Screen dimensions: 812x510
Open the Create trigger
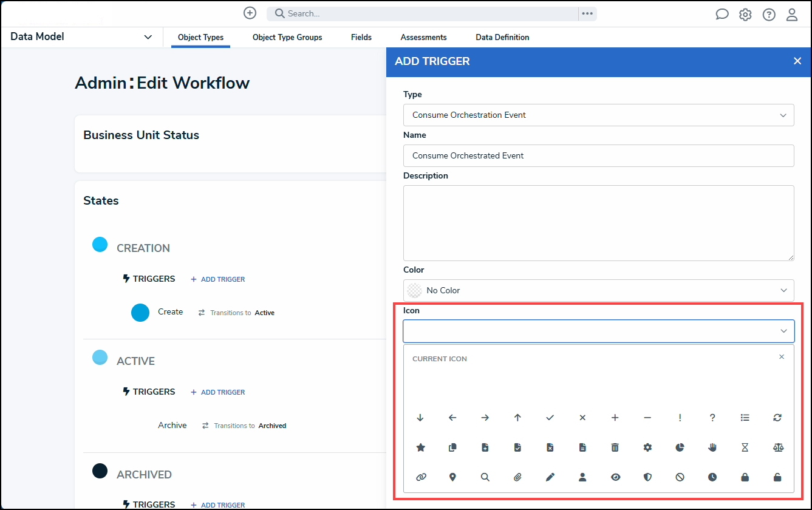170,311
